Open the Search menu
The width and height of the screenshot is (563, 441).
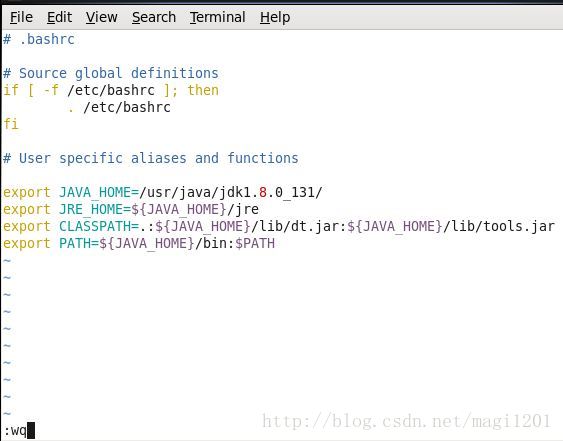pyautogui.click(x=154, y=17)
